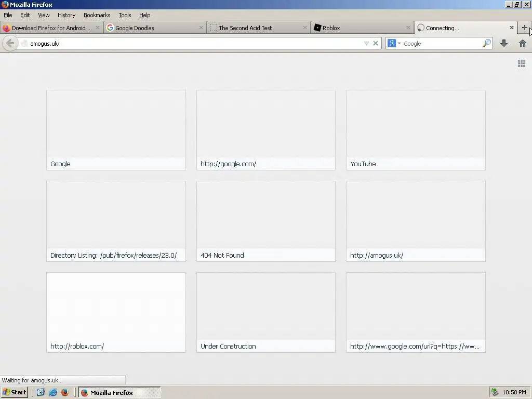Launch Firefox from quick launch bar

click(65, 392)
